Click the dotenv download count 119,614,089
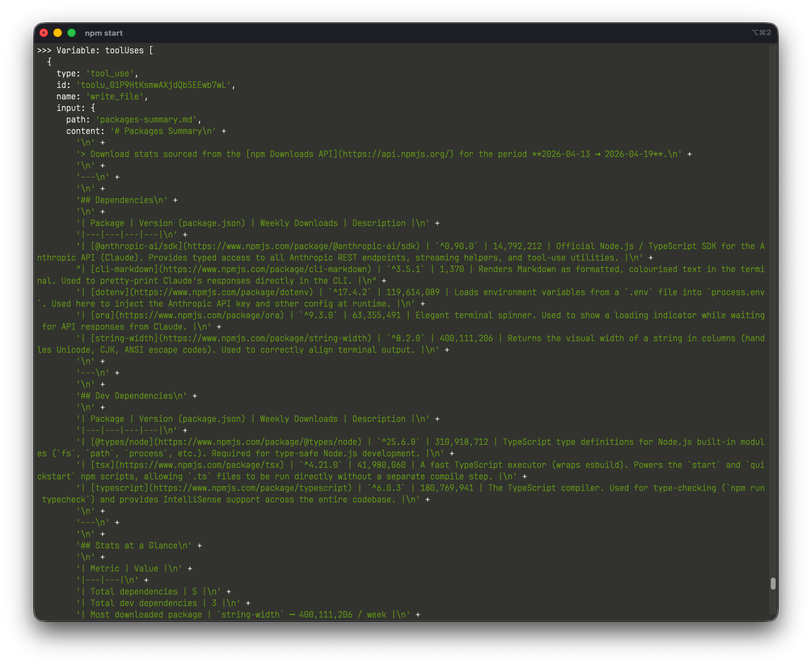 pos(413,292)
